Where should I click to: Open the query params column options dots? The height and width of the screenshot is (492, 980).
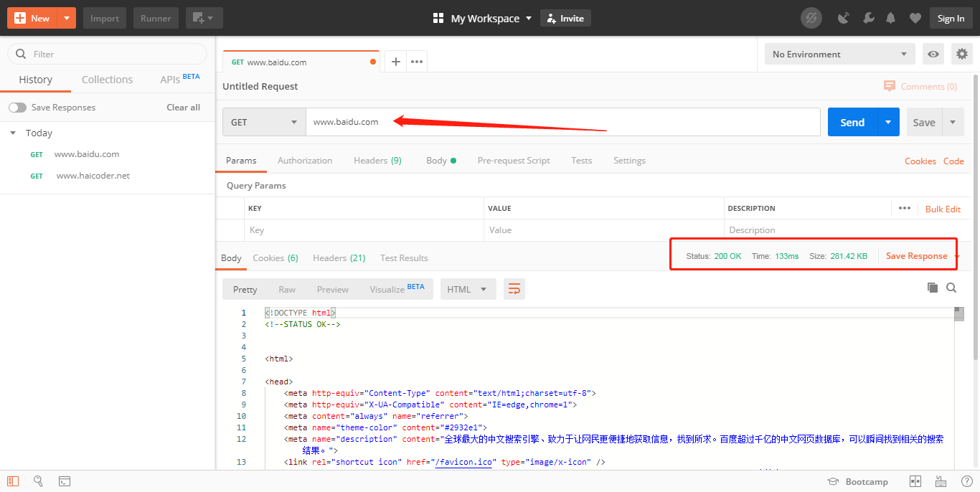click(x=905, y=208)
